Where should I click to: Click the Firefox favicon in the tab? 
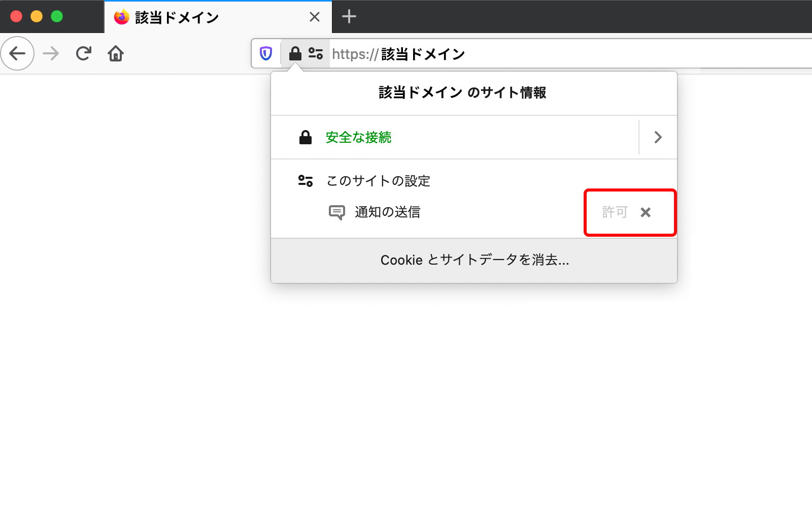tap(122, 17)
